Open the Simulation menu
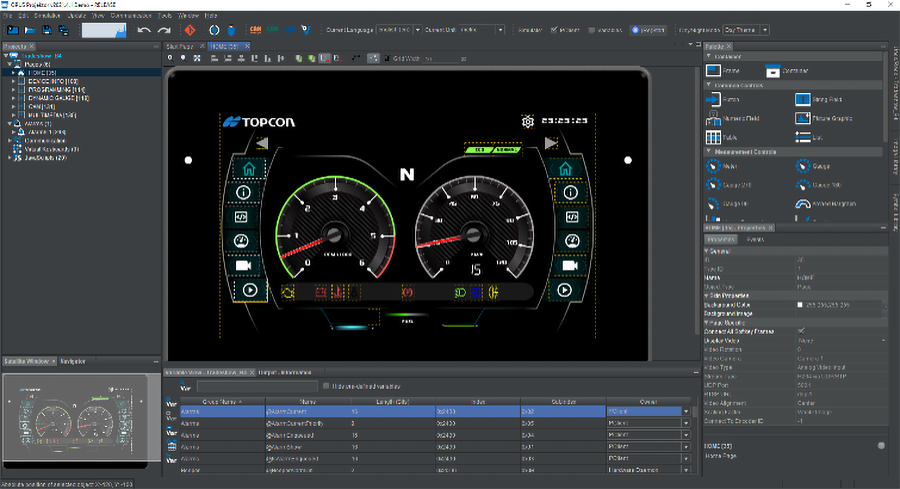The width and height of the screenshot is (900, 489). click(47, 15)
